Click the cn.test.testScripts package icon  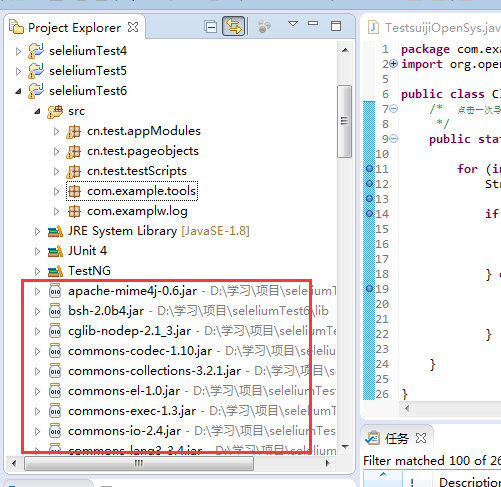(x=74, y=172)
